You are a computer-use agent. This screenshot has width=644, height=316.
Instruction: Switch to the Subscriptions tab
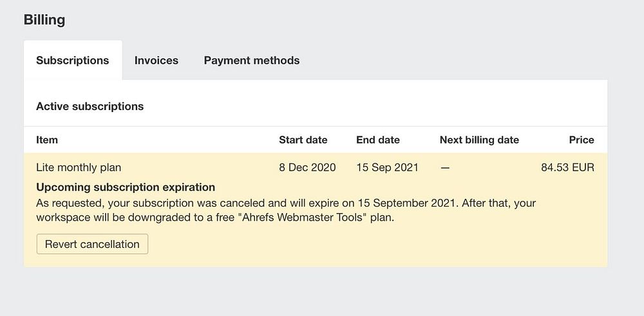(x=73, y=60)
